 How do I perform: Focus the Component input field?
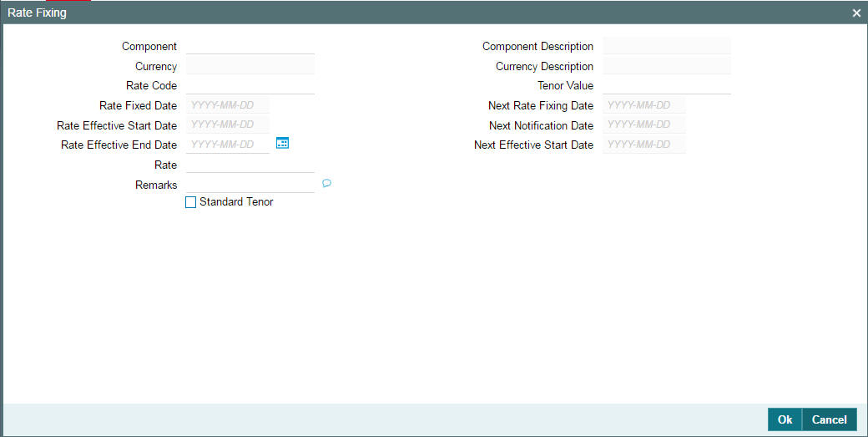coord(250,46)
